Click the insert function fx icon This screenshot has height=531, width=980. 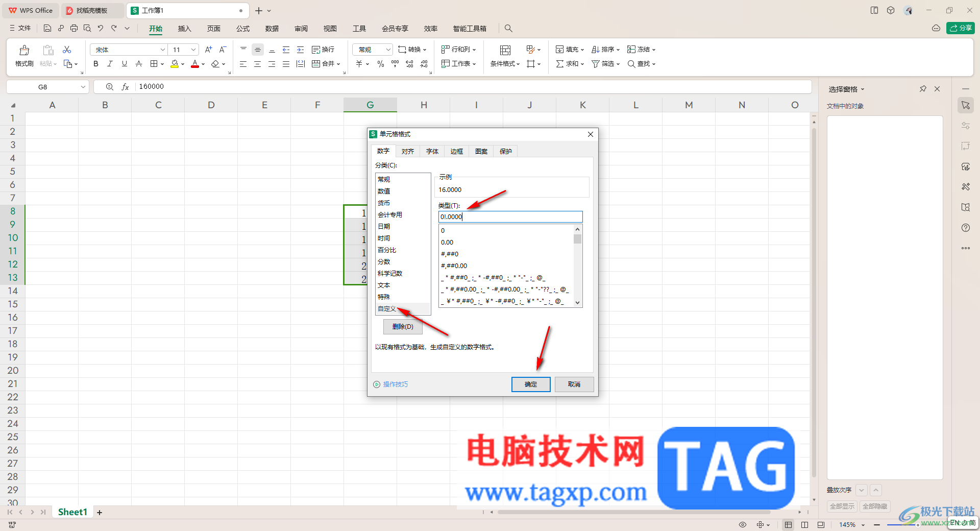(125, 87)
